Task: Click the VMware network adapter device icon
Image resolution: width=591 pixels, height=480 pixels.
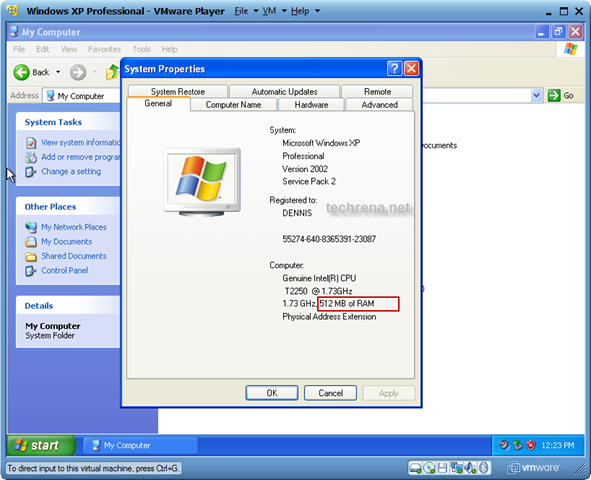Action: click(456, 468)
